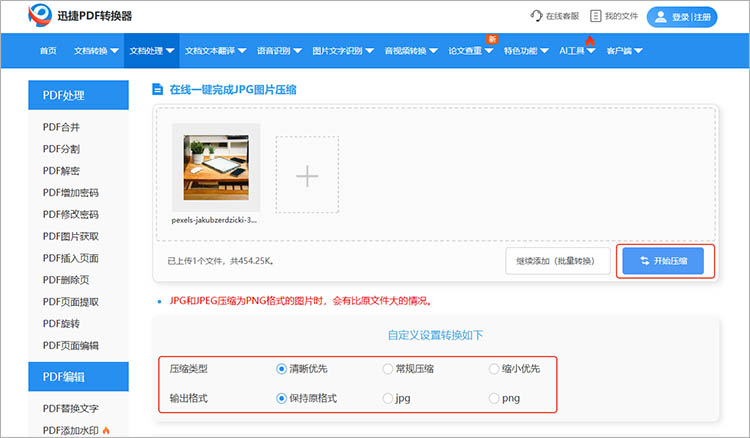The width and height of the screenshot is (750, 438).
Task: Click the red JPG和JPEG压缩为PNG warning text
Action: 301,301
